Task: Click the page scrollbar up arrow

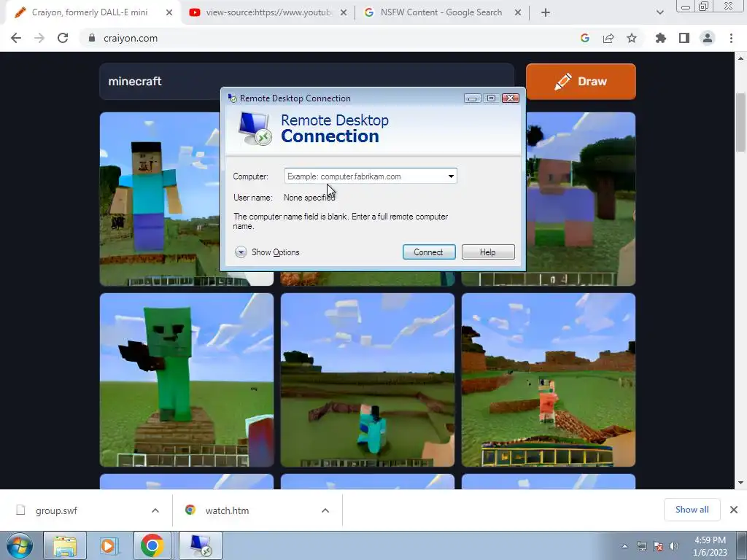Action: click(740, 58)
